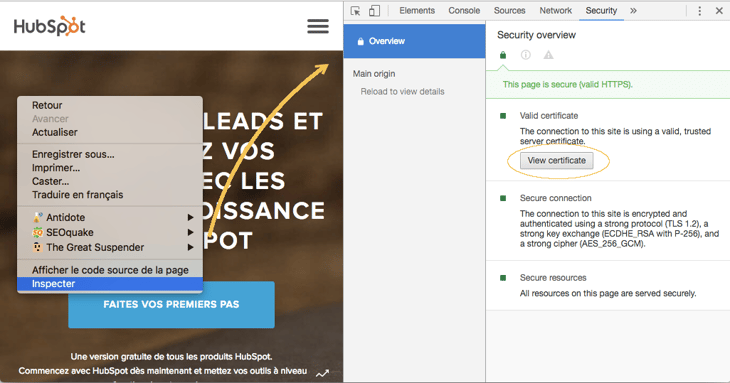Click the green lock secure filter icon
Image resolution: width=730 pixels, height=383 pixels.
[503, 55]
